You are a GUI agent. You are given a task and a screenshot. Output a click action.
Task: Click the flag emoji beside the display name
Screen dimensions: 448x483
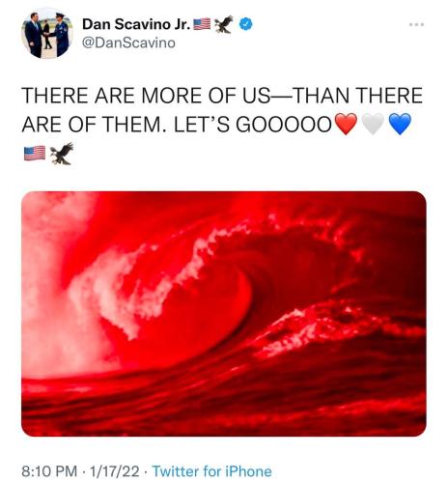click(x=202, y=24)
